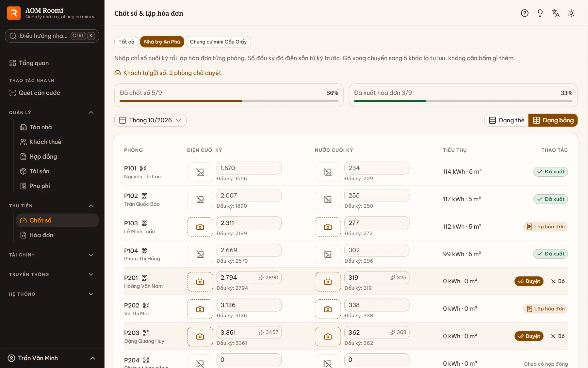588x368 pixels.
Task: Expand the Tài chính sidebar section
Action: pos(52,255)
